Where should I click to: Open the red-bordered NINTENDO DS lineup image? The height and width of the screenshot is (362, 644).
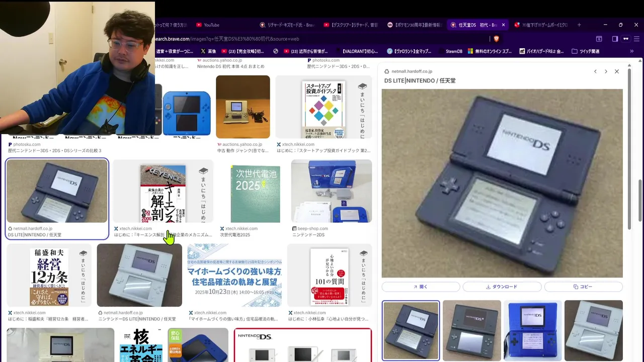click(x=303, y=345)
